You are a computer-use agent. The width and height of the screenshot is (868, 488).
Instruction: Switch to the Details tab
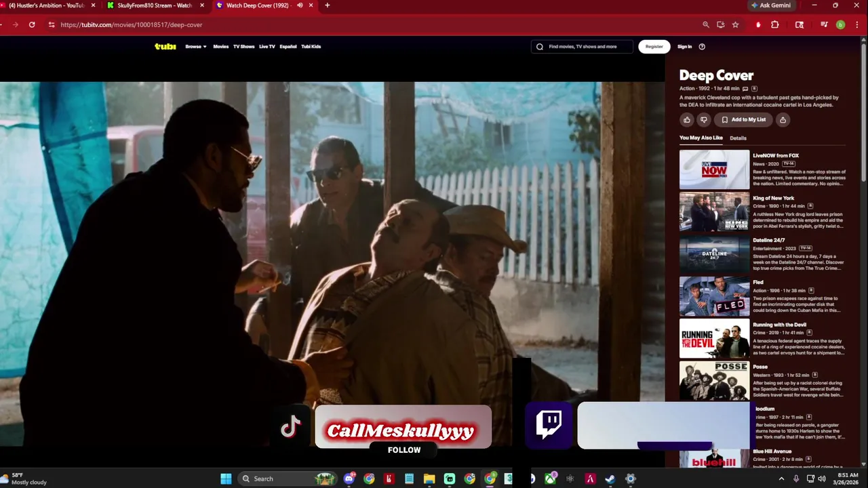[x=738, y=138]
